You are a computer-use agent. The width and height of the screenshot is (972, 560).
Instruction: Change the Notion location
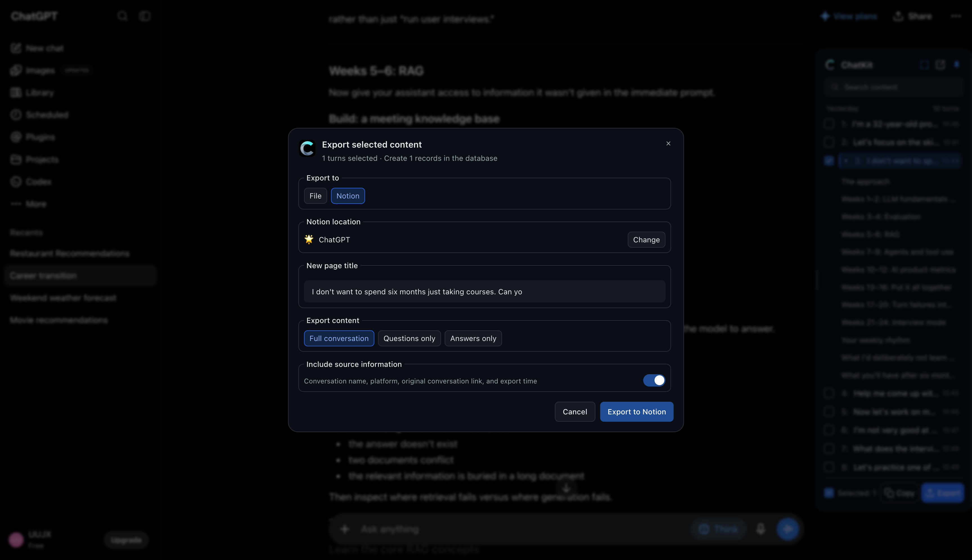(x=647, y=240)
